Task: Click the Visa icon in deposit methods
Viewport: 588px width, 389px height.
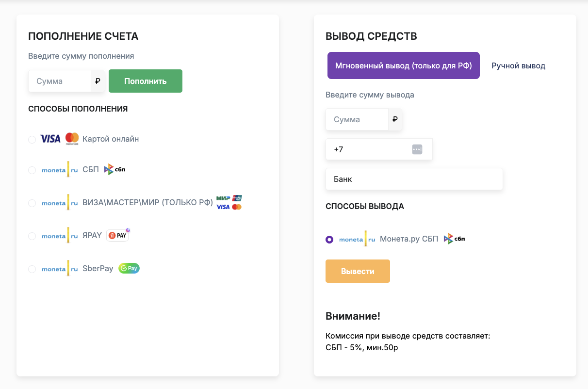Action: point(49,138)
